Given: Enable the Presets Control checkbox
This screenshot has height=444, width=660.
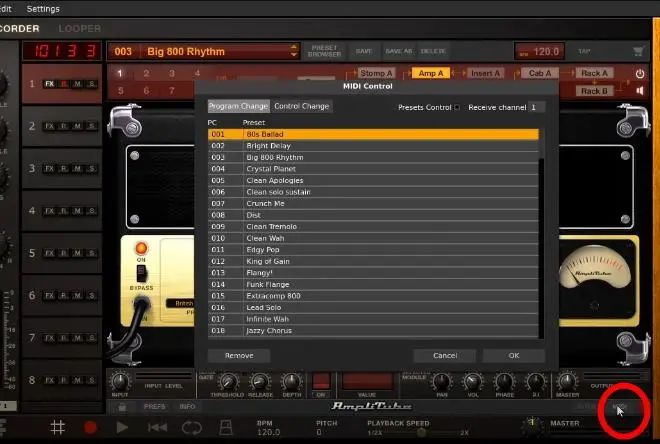Looking at the screenshot, I should (457, 107).
